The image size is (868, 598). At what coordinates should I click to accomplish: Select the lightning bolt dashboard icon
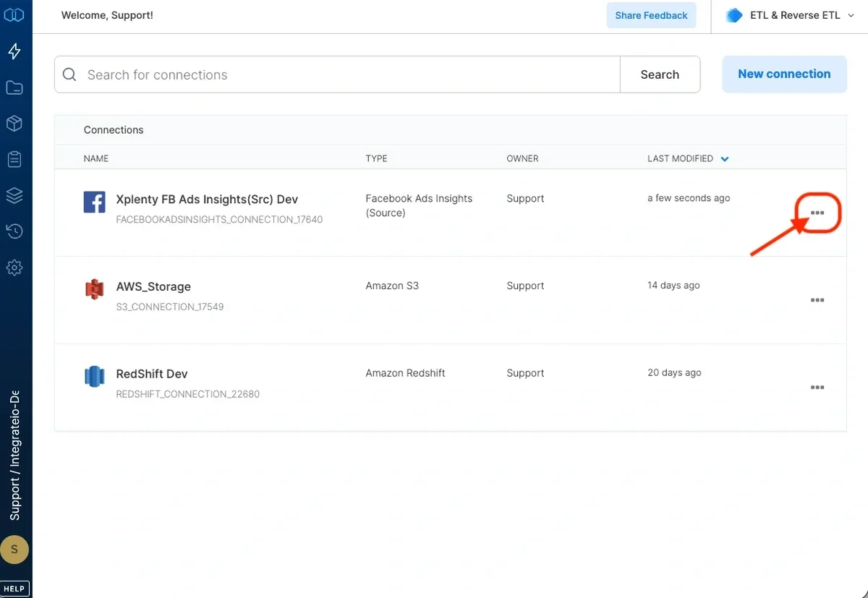[15, 51]
